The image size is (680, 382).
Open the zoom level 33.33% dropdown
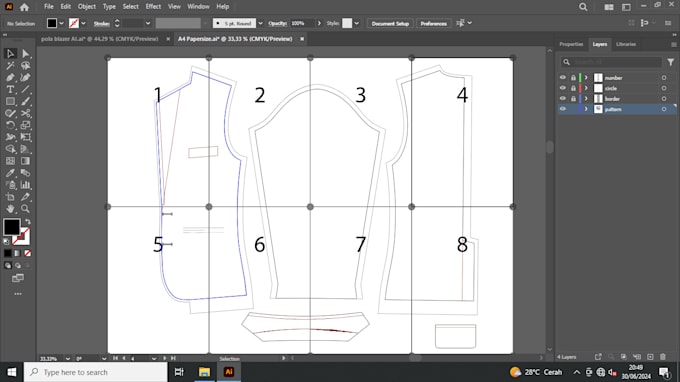click(x=68, y=359)
